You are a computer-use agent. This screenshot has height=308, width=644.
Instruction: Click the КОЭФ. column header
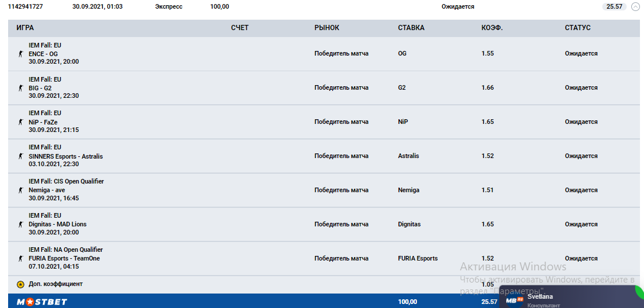pyautogui.click(x=492, y=28)
